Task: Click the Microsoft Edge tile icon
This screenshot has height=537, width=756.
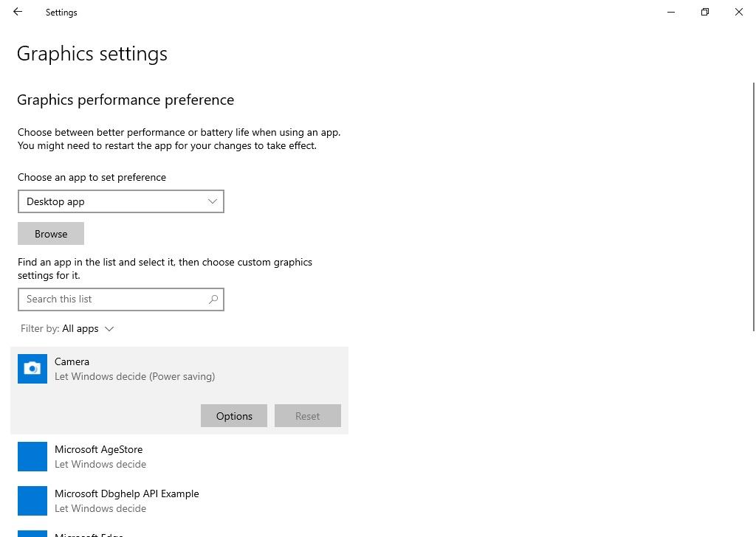Action: coord(32,533)
